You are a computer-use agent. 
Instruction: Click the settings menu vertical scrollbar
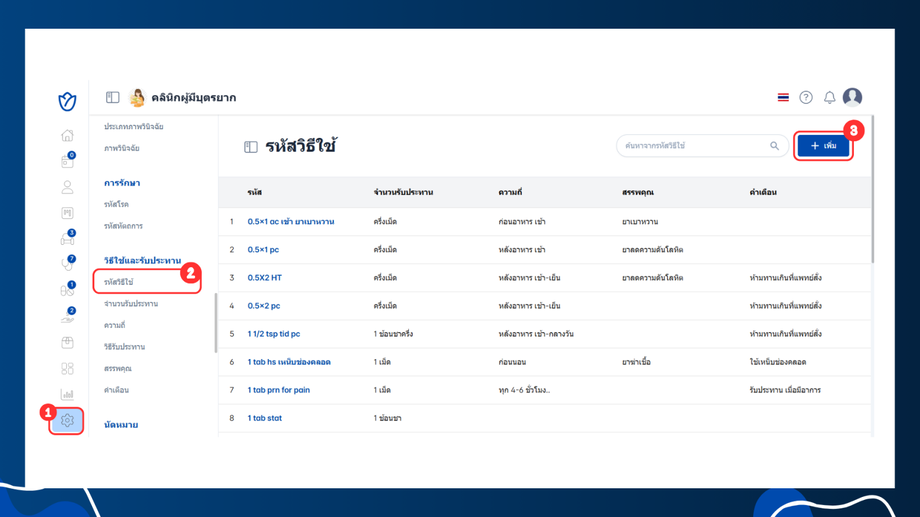tap(216, 323)
